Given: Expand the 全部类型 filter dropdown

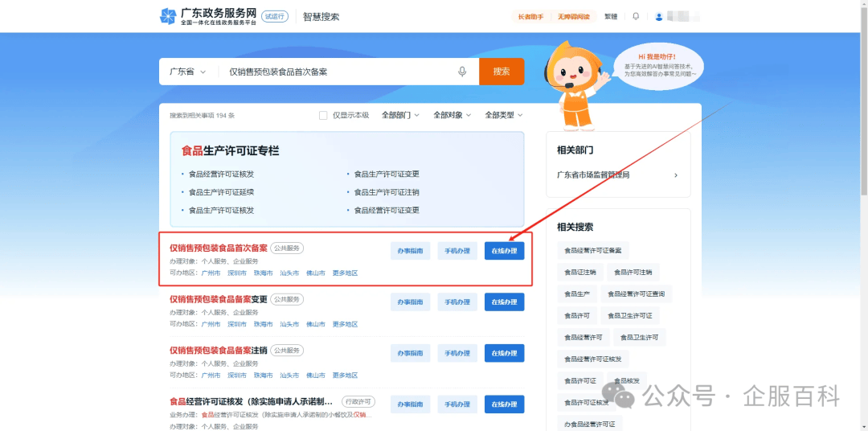Looking at the screenshot, I should [503, 115].
